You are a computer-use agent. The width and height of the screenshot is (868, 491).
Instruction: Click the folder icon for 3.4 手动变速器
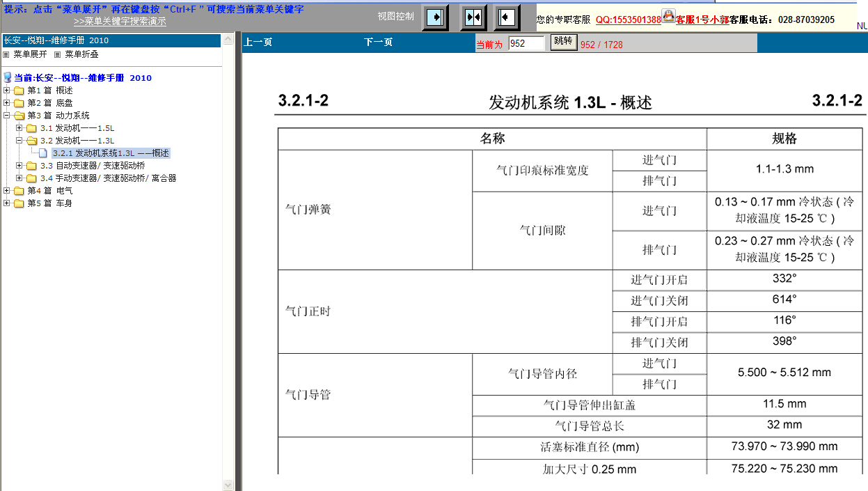click(31, 178)
